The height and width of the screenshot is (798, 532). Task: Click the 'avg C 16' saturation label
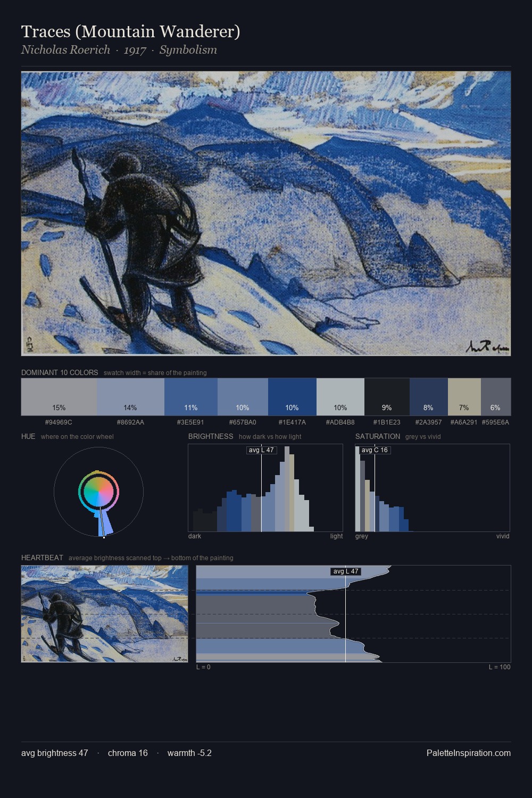tap(375, 450)
